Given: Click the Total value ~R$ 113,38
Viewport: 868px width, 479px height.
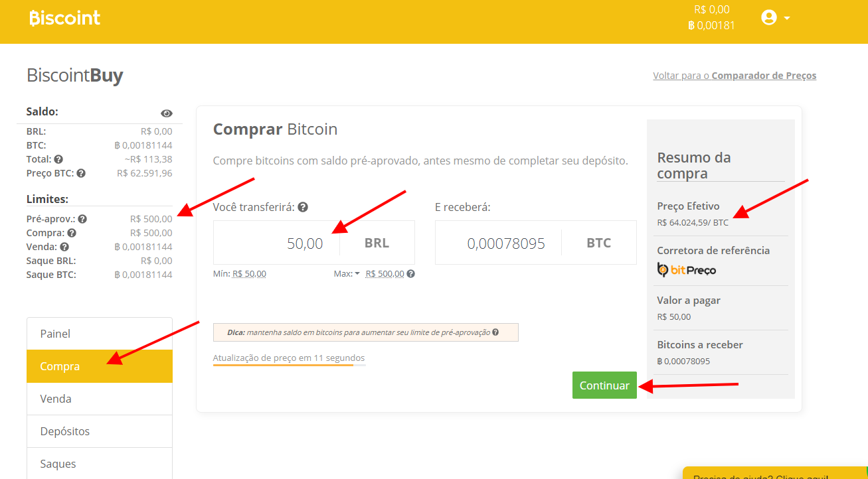Looking at the screenshot, I should pos(147,159).
